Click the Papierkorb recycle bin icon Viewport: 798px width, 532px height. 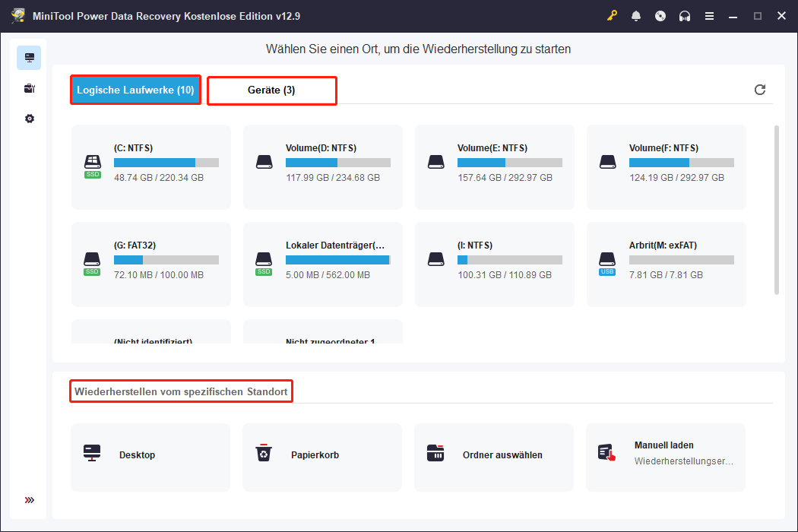pos(264,453)
